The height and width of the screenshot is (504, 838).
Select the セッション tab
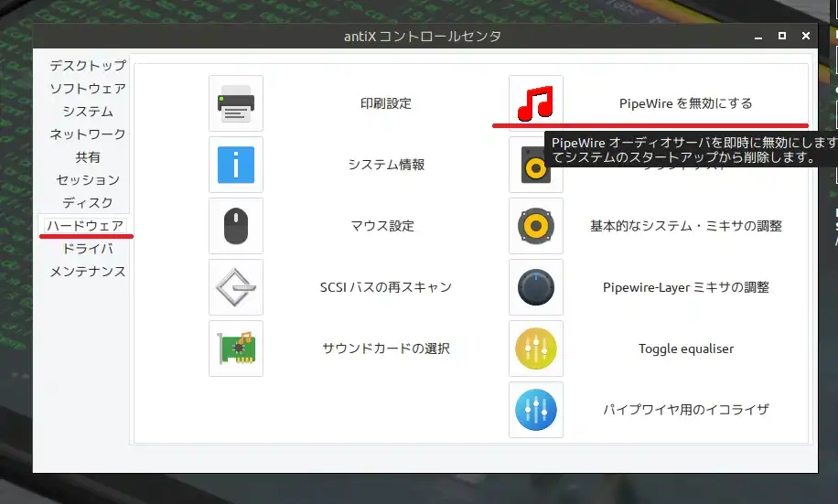88,180
